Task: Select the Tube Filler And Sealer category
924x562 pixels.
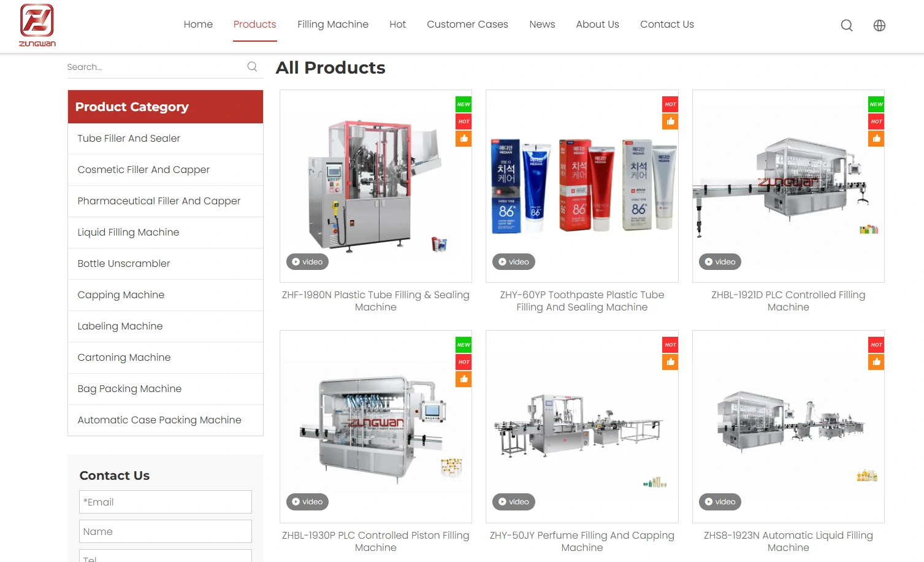Action: coord(129,139)
